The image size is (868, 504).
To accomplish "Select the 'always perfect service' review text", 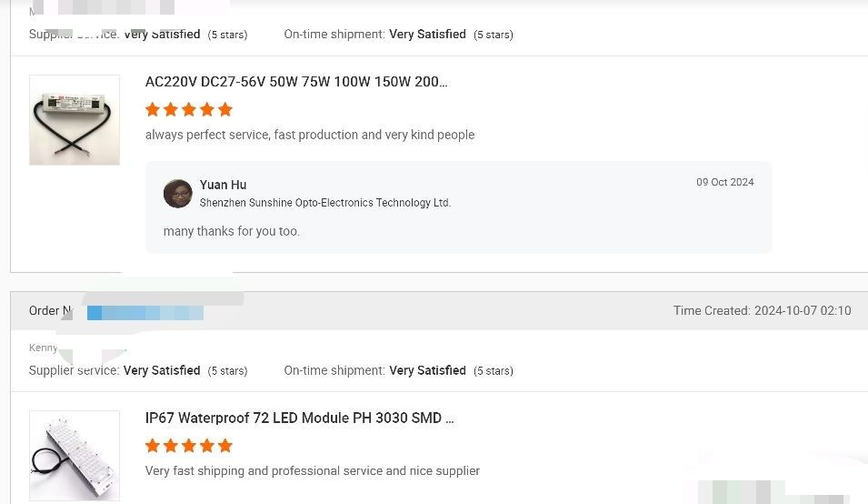I will click(310, 135).
